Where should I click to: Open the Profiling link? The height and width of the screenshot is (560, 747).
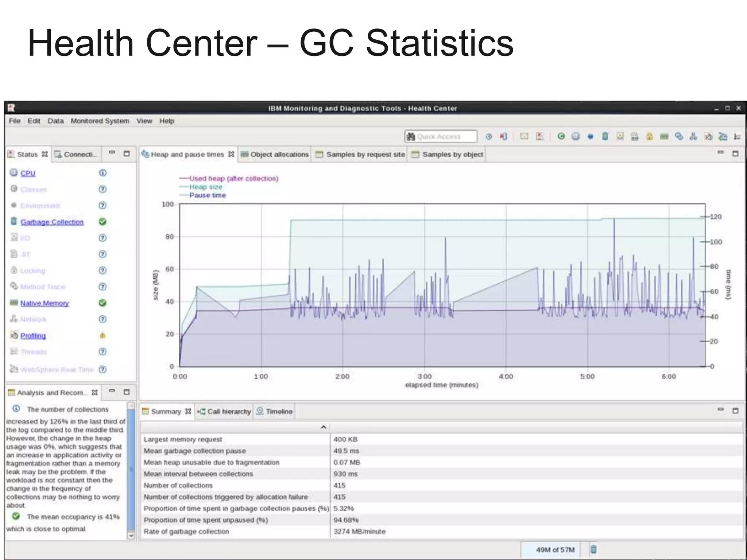[33, 335]
